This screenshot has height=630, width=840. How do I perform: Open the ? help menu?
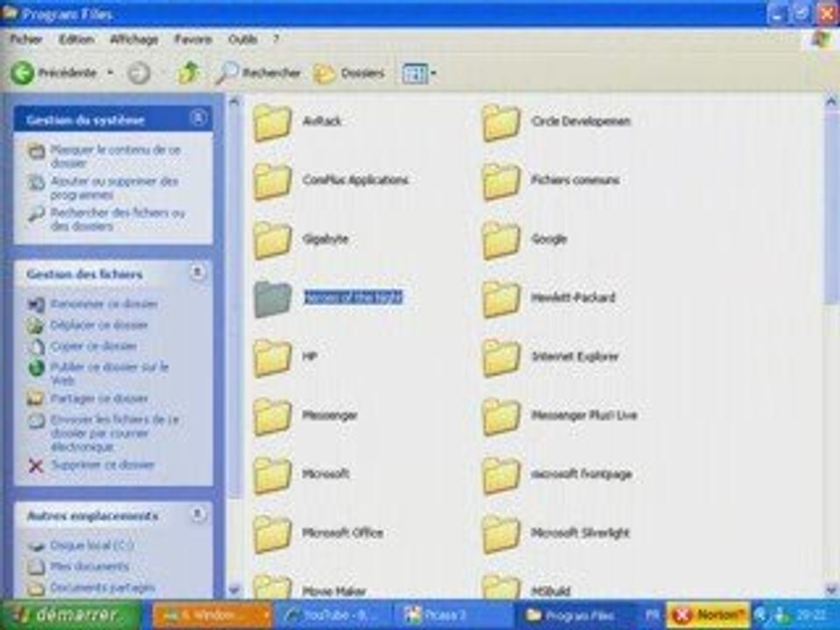click(x=276, y=39)
